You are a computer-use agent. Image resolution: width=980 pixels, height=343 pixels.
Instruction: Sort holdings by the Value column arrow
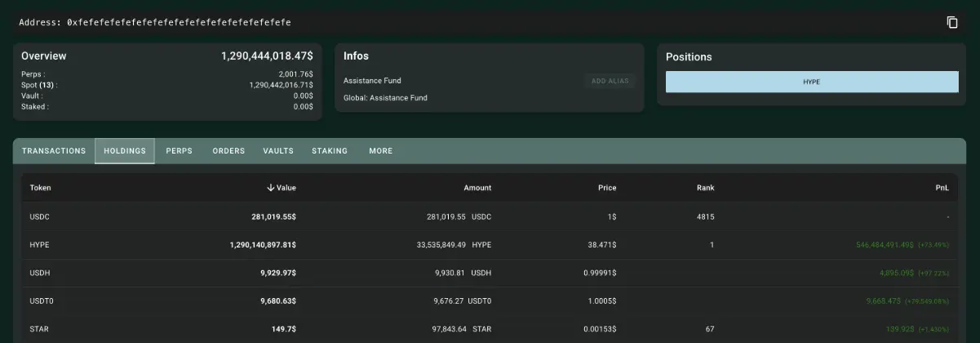(271, 188)
